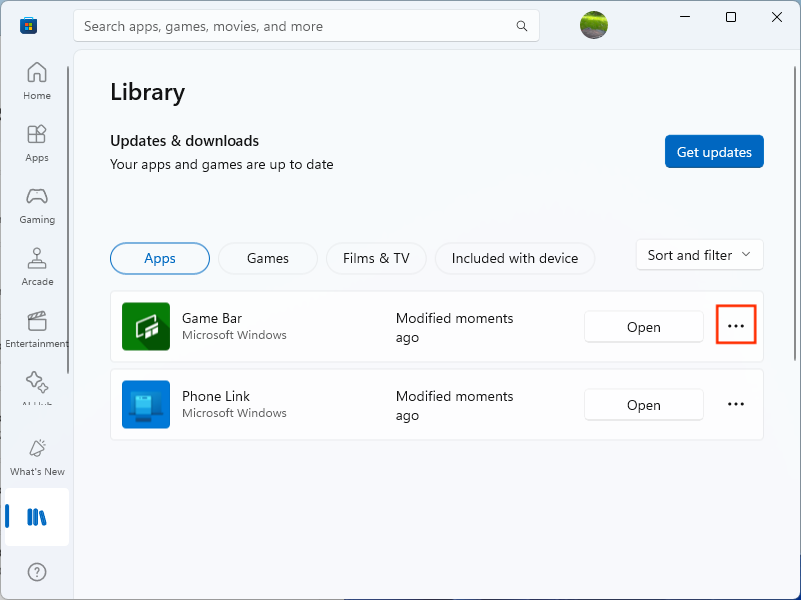Image resolution: width=801 pixels, height=600 pixels.
Task: Select the Films & TV tab
Action: point(376,258)
